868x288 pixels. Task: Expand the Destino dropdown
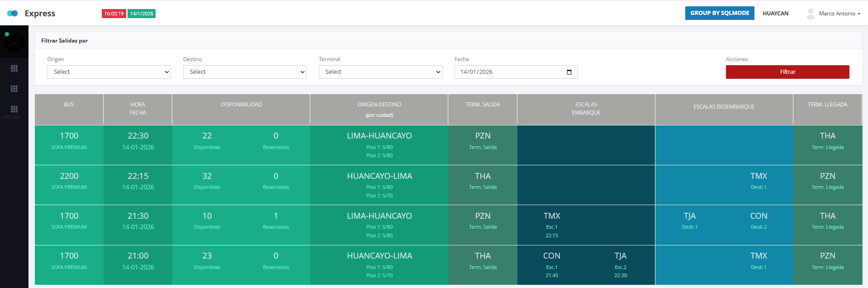pyautogui.click(x=245, y=72)
